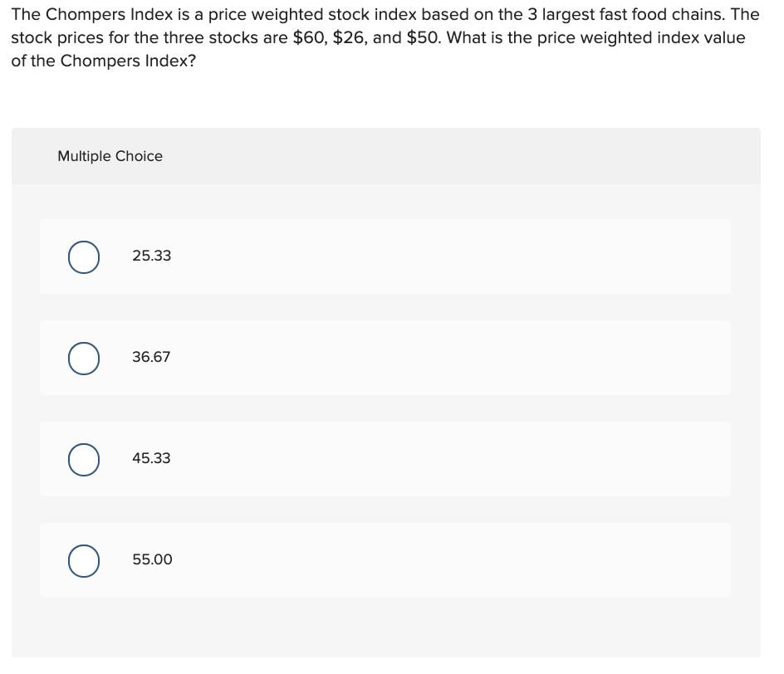Click the answer label text 36.67

tap(151, 357)
